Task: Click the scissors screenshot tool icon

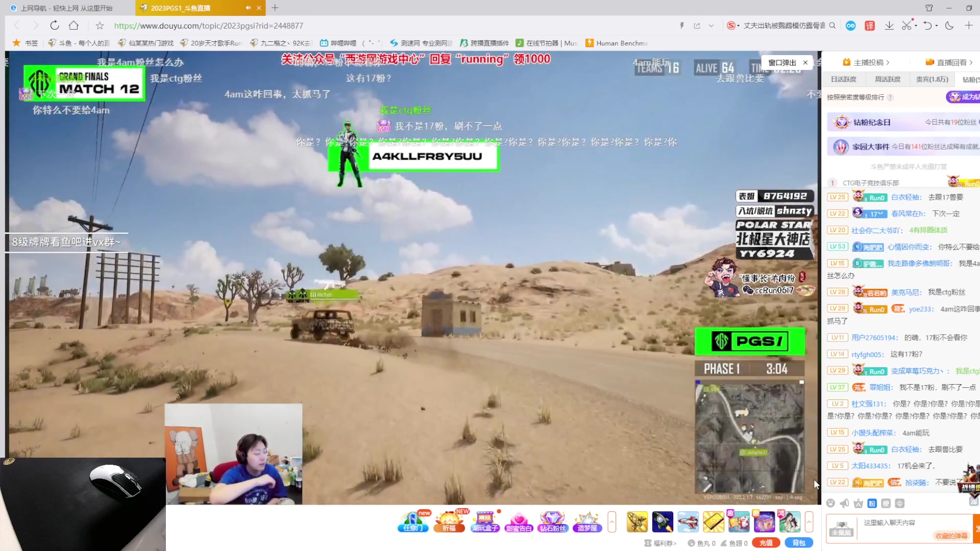Action: tap(906, 26)
